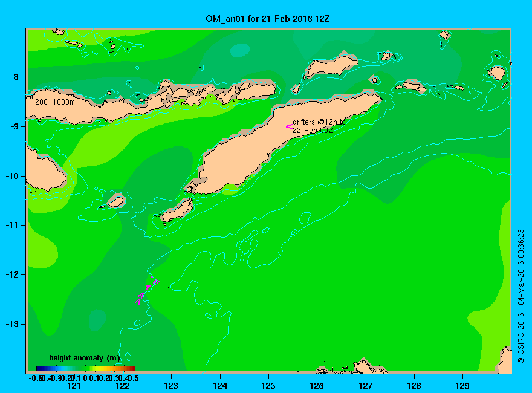Viewport: 532px width, 393px height.
Task: Click the 'height anomaly (m)' label
Action: (85, 358)
